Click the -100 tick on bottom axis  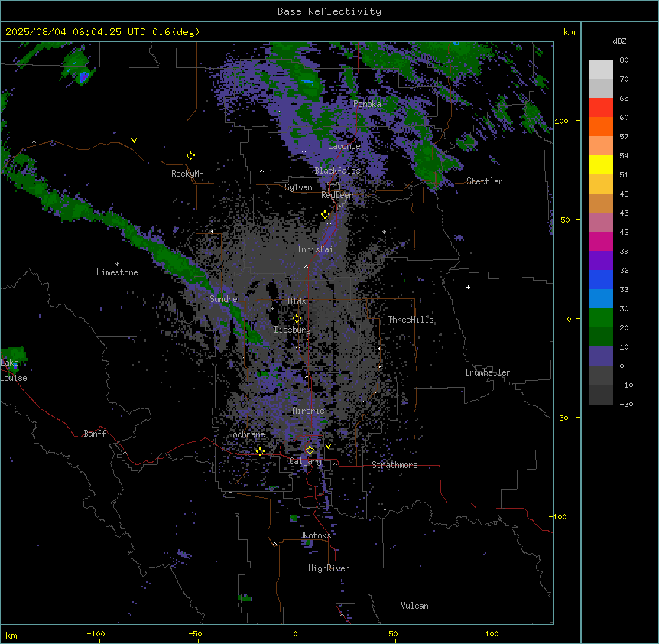click(x=96, y=633)
